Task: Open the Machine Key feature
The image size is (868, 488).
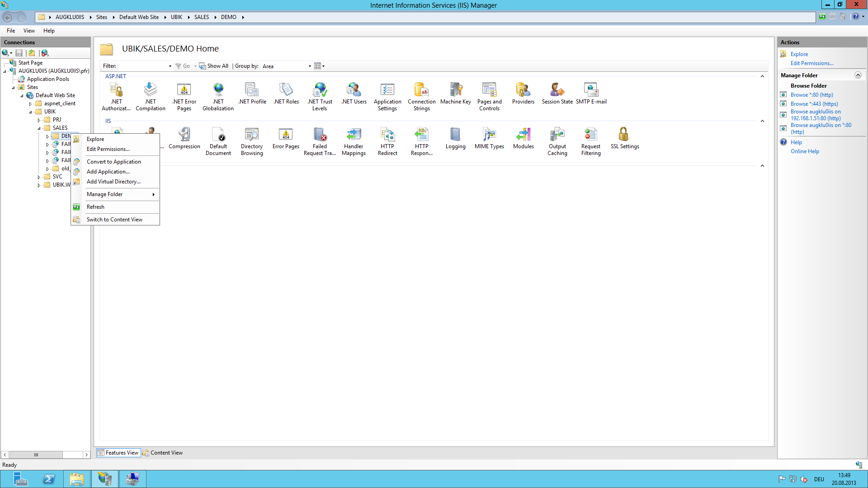Action: coord(455,90)
